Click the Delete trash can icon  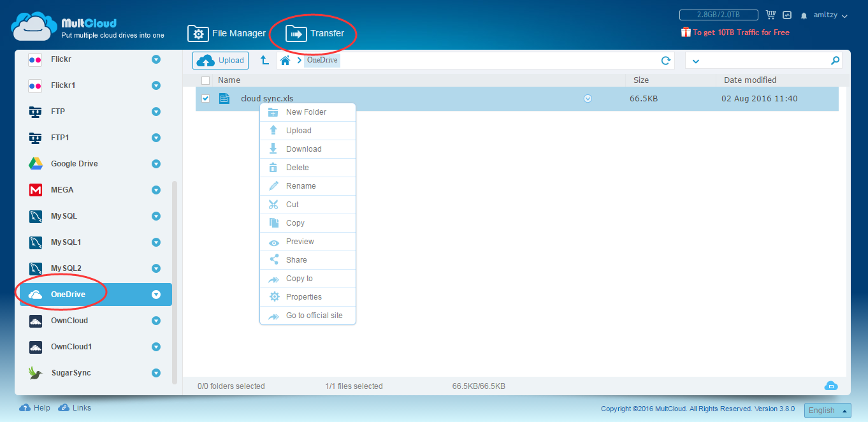(x=273, y=168)
